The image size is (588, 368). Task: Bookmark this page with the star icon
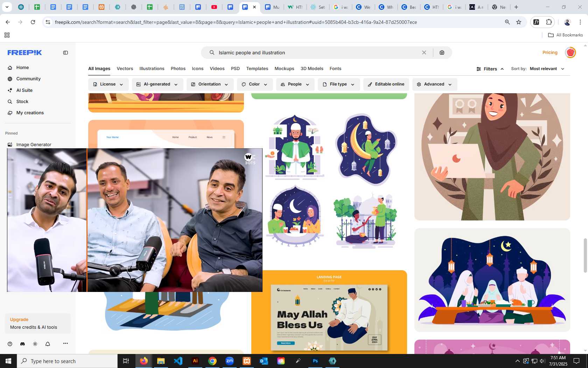519,22
